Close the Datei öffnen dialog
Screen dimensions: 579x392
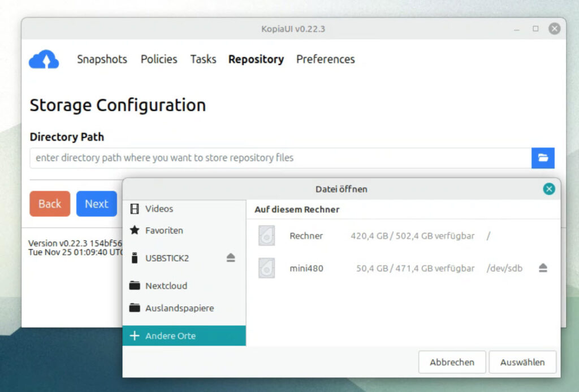point(548,189)
